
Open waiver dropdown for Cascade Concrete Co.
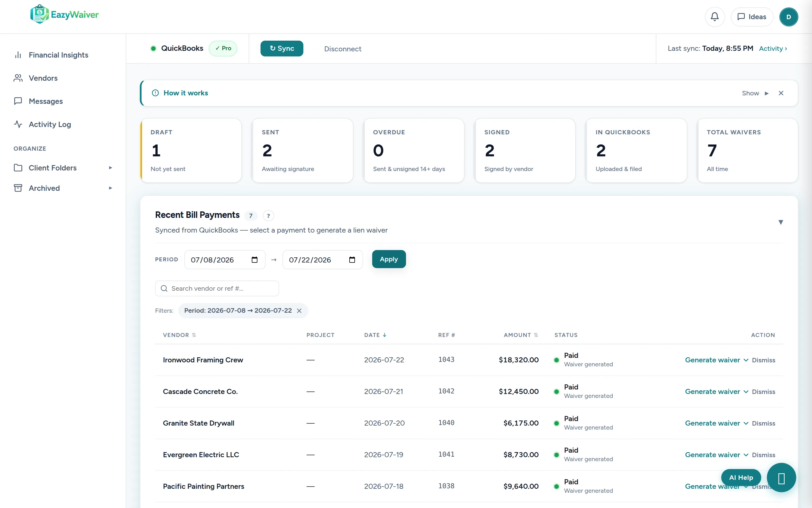click(x=746, y=392)
